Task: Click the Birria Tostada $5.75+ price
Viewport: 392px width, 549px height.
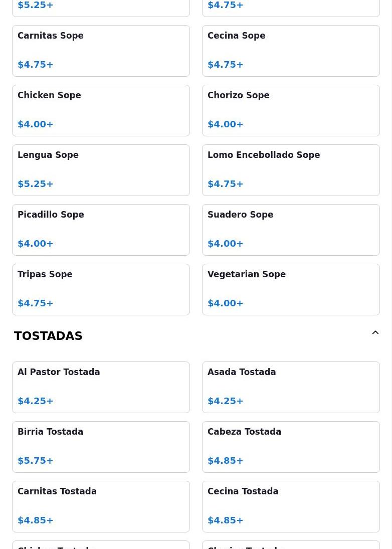Action: pos(36,460)
